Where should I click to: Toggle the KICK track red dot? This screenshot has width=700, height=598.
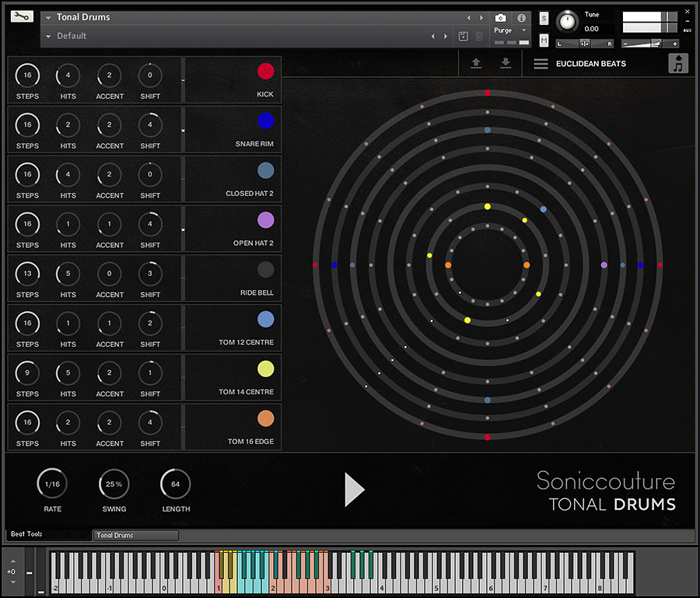tap(266, 71)
